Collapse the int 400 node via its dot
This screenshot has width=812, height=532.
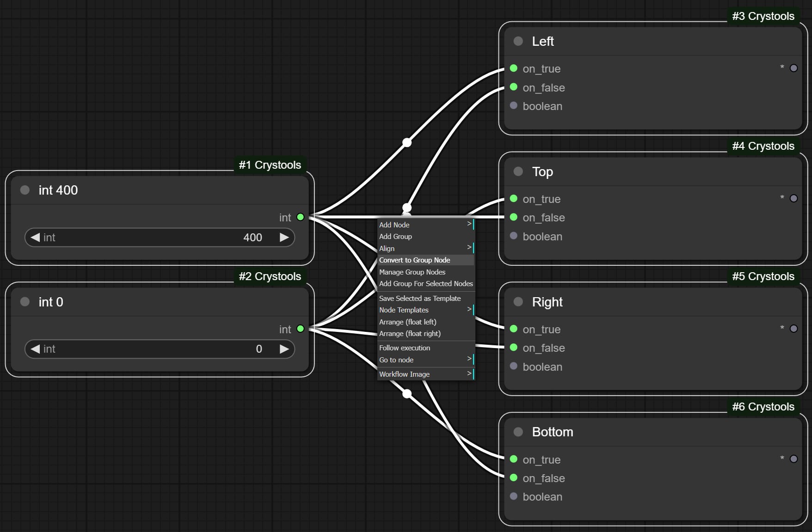[x=25, y=190]
